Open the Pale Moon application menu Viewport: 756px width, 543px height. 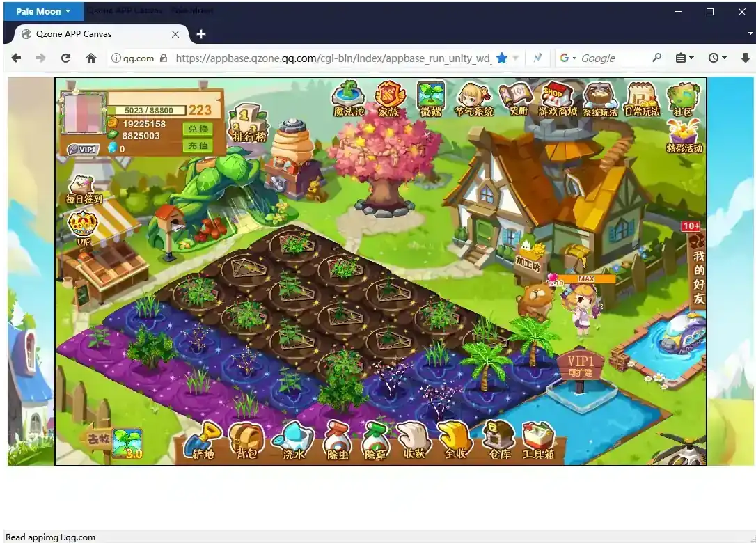[43, 11]
